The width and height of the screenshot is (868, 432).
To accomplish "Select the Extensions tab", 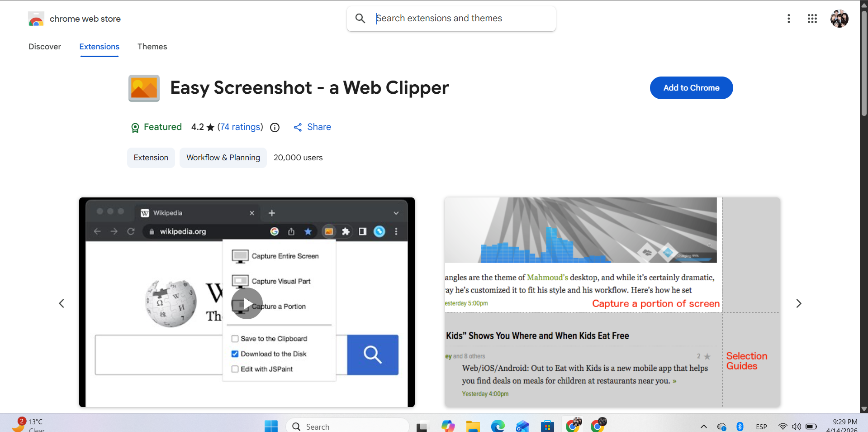I will coord(100,47).
